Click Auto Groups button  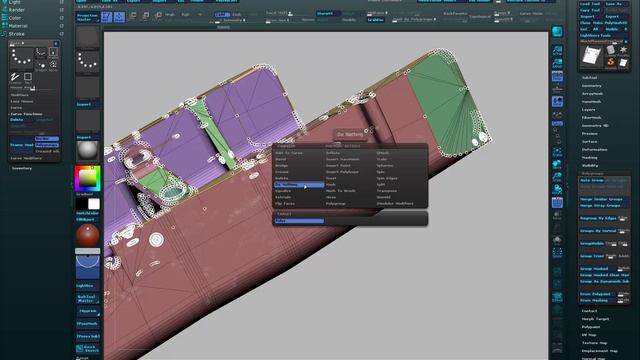[591, 180]
